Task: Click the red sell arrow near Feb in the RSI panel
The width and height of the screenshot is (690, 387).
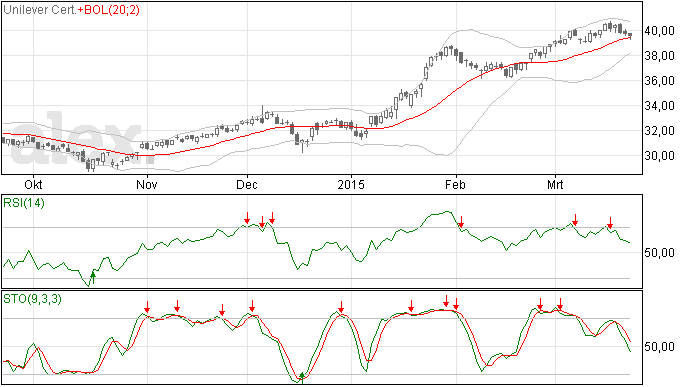Action: click(x=461, y=221)
